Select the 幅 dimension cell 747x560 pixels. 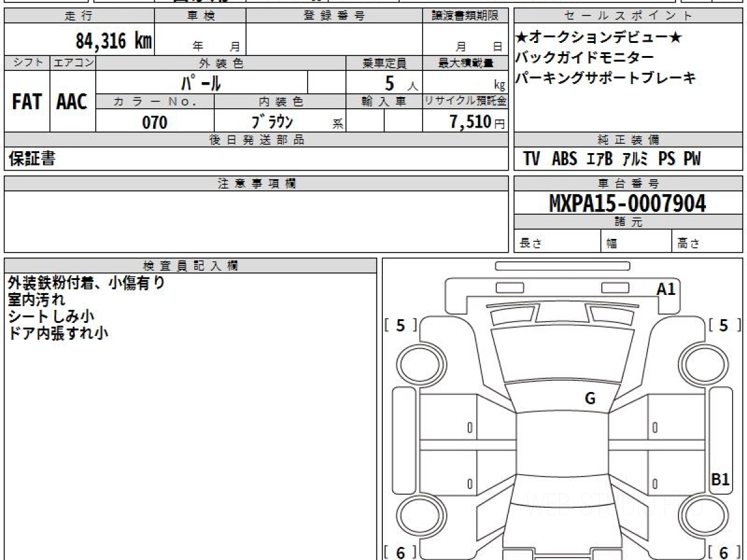click(637, 241)
